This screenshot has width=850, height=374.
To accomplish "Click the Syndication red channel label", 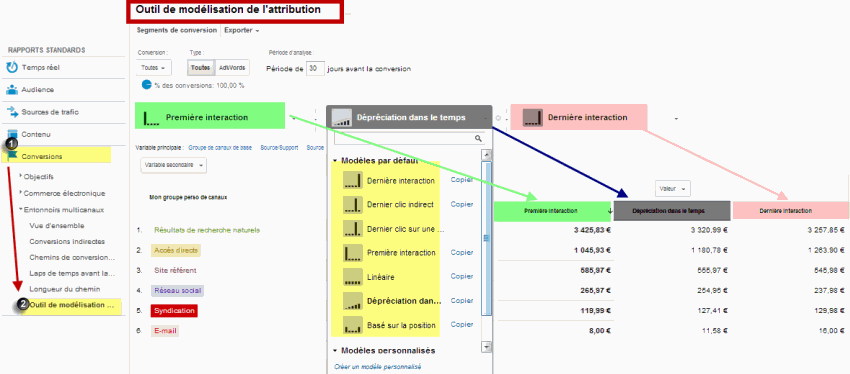I will click(173, 311).
